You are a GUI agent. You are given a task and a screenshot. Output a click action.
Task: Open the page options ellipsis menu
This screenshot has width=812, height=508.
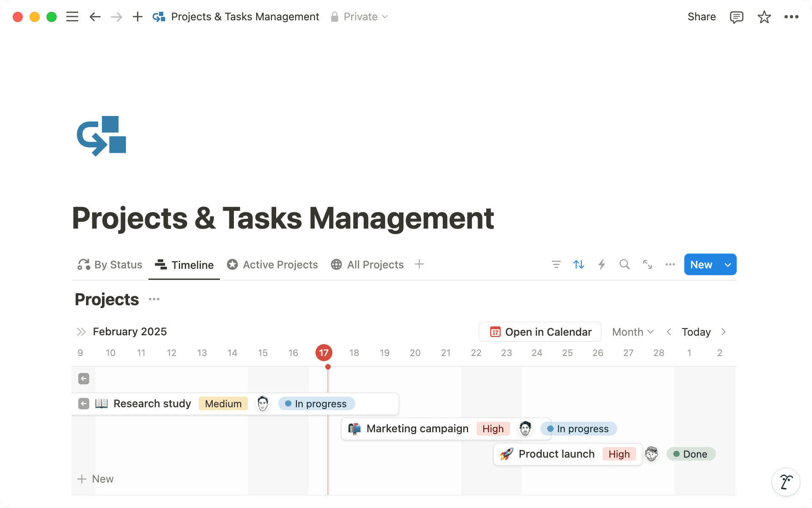pos(791,17)
